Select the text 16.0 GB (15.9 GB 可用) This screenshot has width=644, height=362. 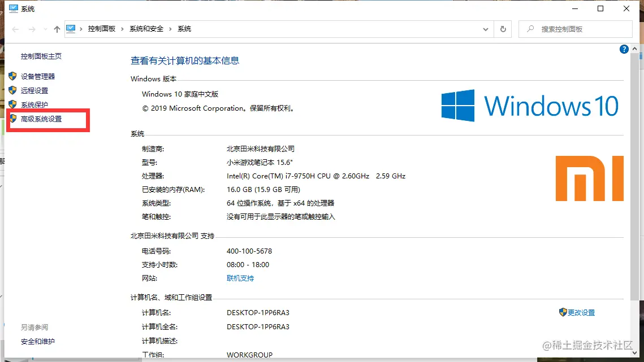[263, 190]
